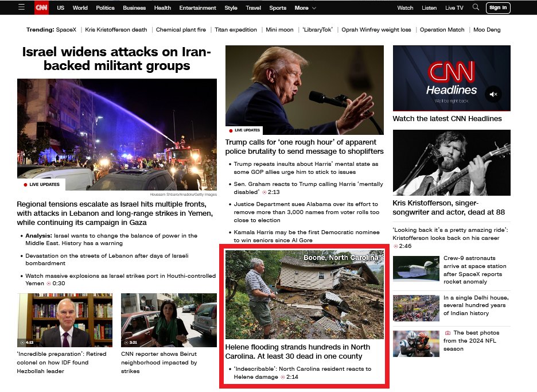Open trending Oprah Winfrey weight loss
Screen dimensions: 537x392
(376, 30)
